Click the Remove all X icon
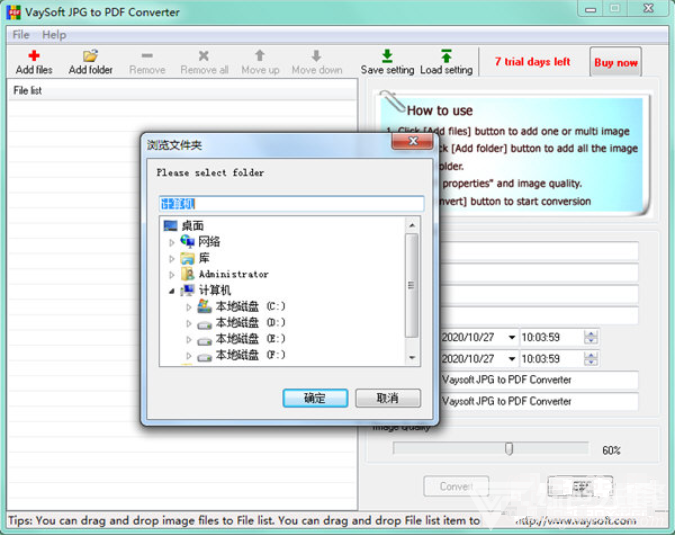 (x=204, y=56)
